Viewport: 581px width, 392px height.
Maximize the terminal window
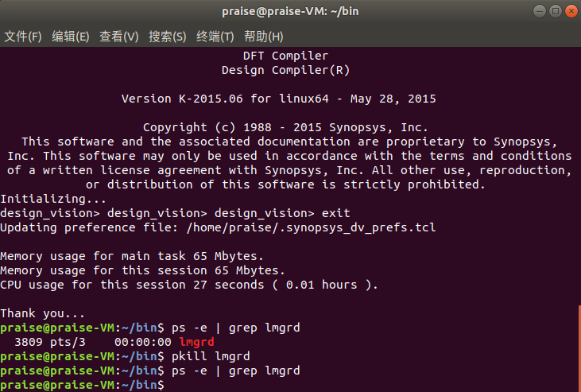click(x=556, y=11)
